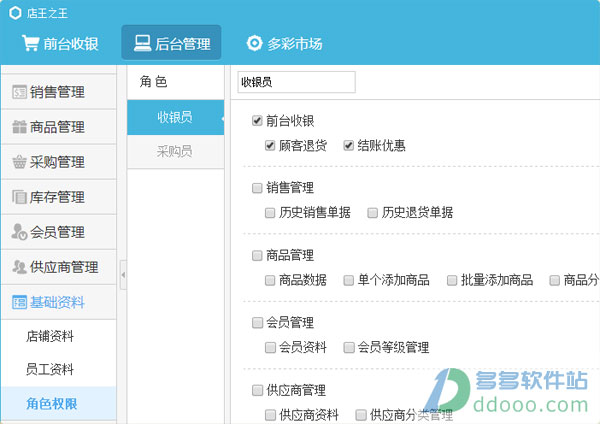600x424 pixels.
Task: Click the gear icon beside 多彩市场
Action: [x=254, y=43]
